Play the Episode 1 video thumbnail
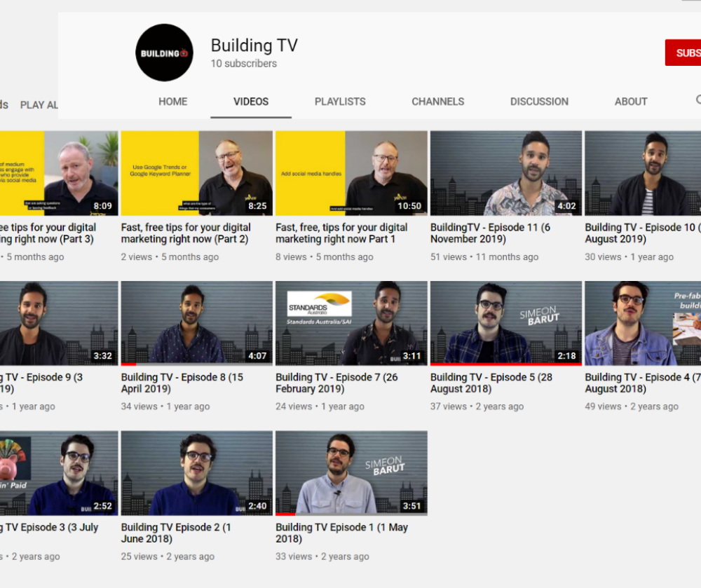 coord(351,473)
